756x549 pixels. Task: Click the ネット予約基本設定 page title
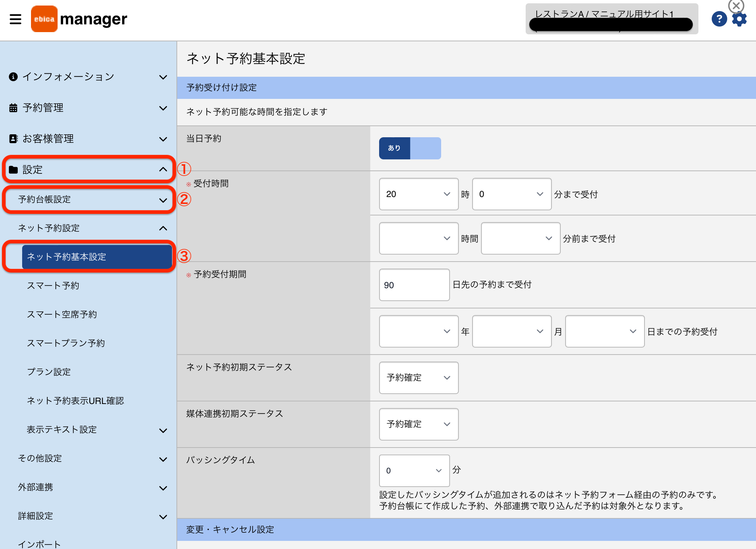tap(246, 59)
